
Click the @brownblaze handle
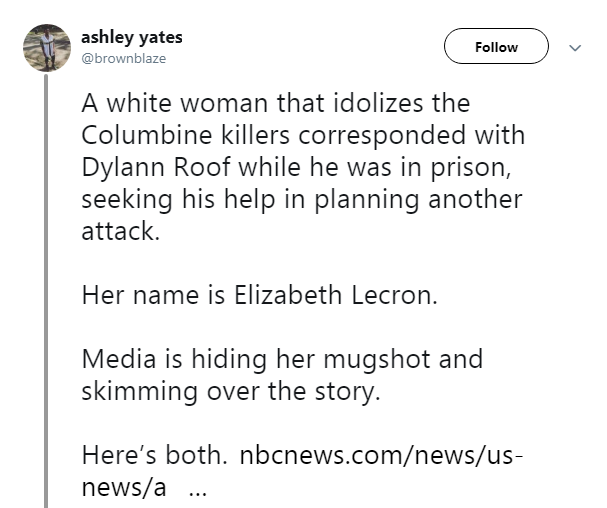click(123, 58)
